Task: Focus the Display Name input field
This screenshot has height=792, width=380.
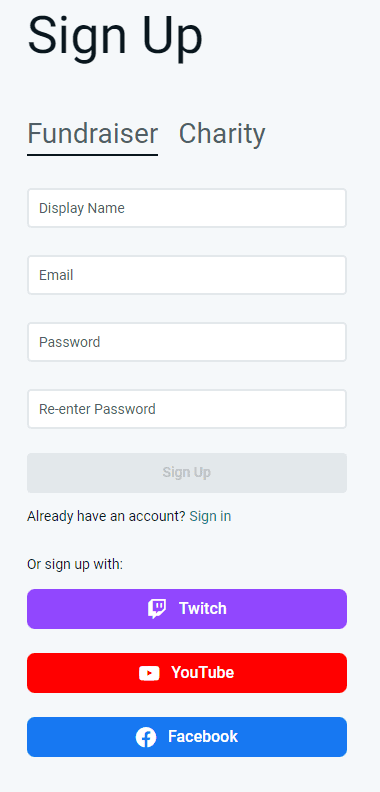Action: click(x=187, y=208)
